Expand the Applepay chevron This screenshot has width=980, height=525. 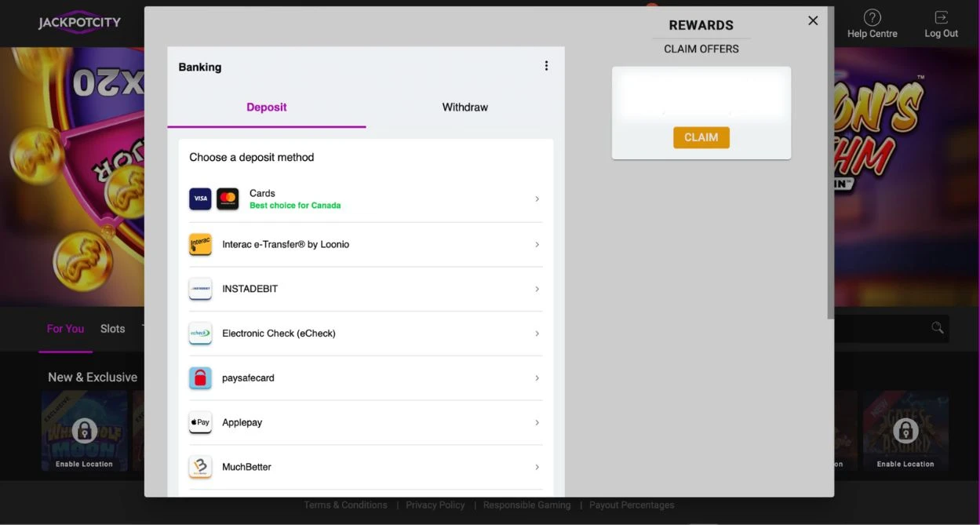tap(537, 422)
